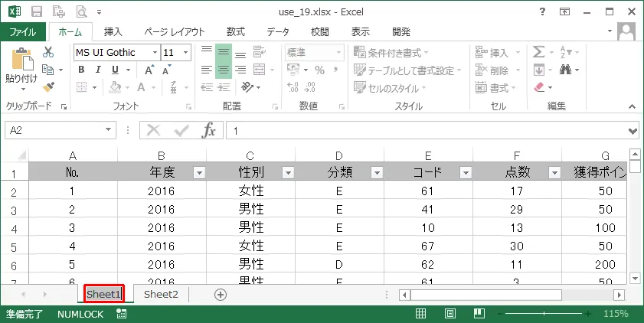Click Decrease Decimal icon
644x323 pixels.
[x=309, y=87]
